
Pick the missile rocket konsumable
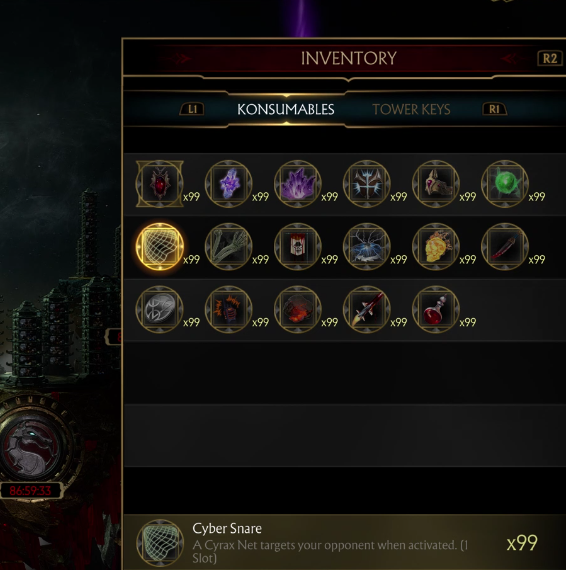point(367,309)
